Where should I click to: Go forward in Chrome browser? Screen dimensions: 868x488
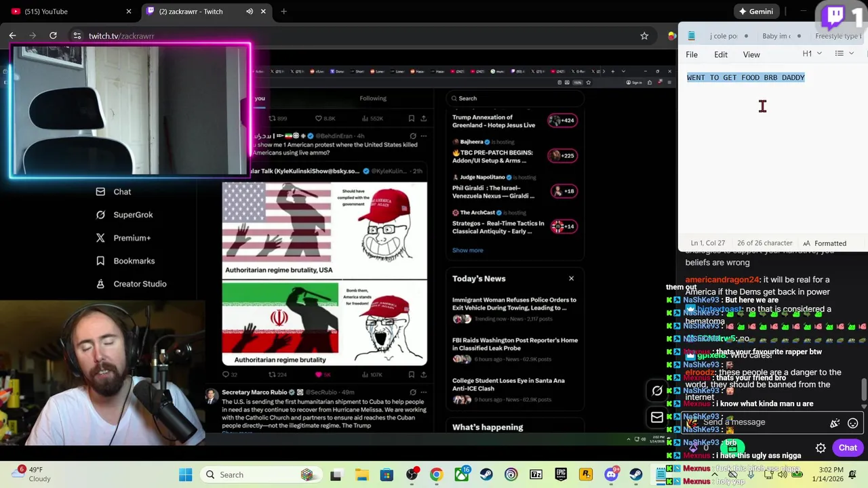pos(33,35)
